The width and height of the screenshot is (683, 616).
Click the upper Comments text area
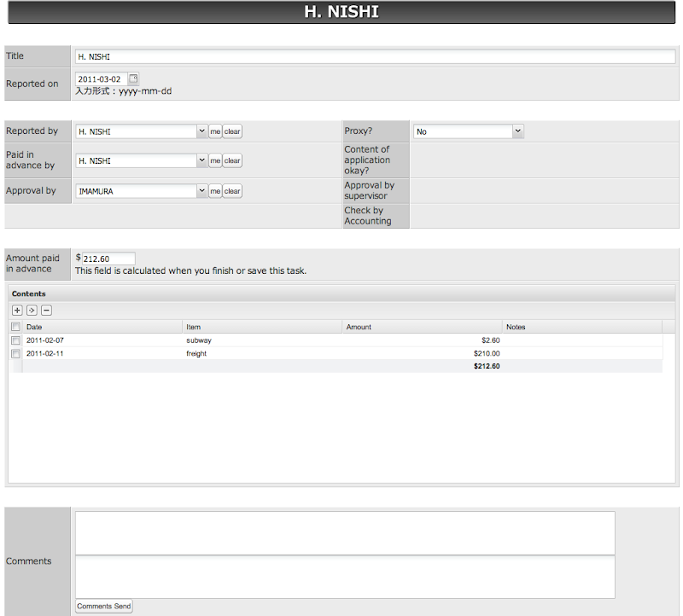[x=345, y=533]
